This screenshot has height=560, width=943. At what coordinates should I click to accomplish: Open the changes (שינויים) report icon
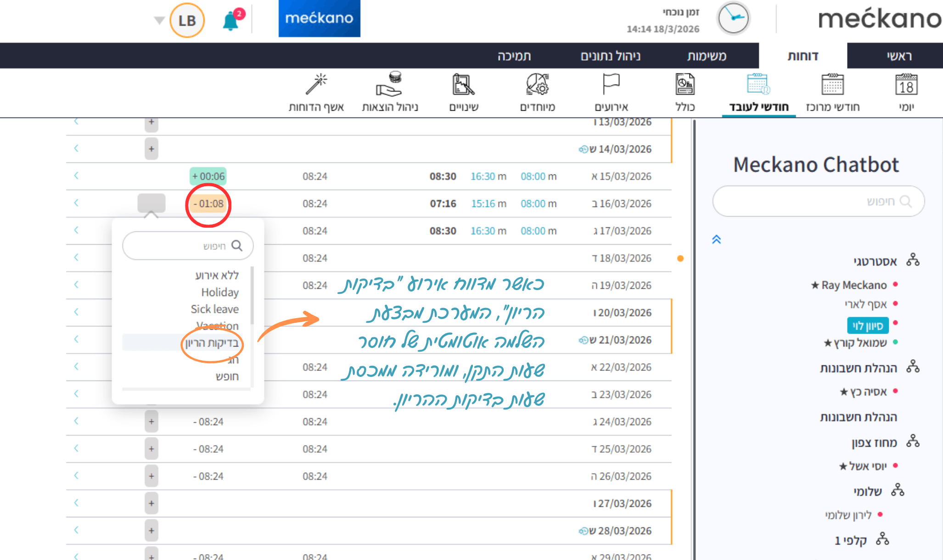[x=463, y=85]
